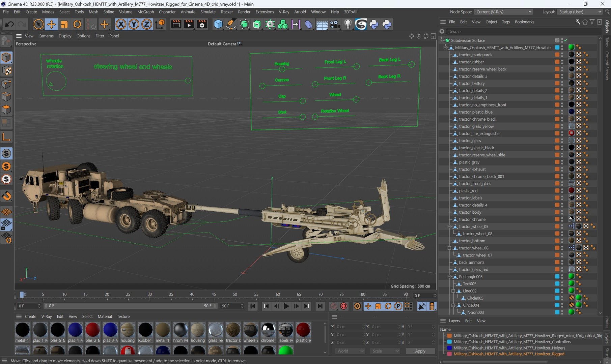611x364 pixels.
Task: Open the Layers panel Edit menu
Action: click(468, 321)
